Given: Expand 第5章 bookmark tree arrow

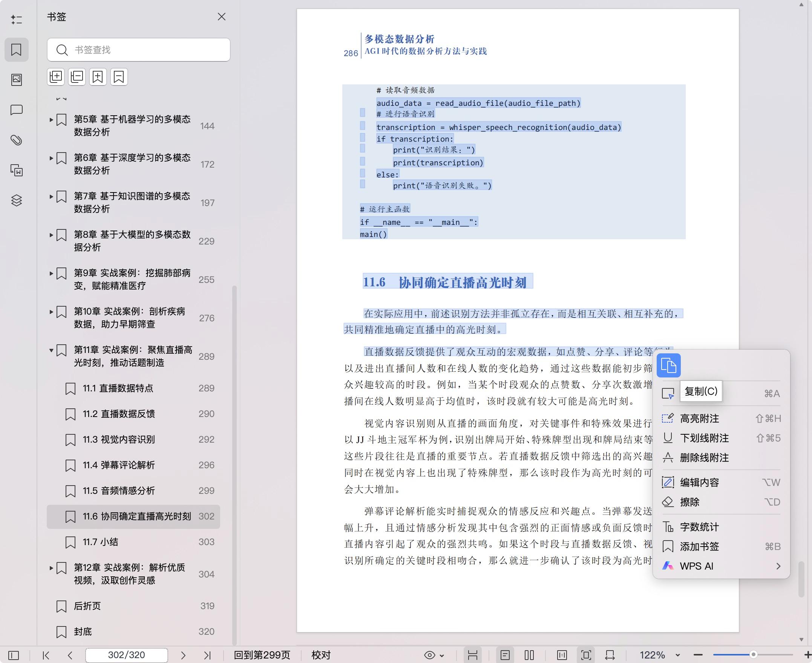Looking at the screenshot, I should (51, 119).
